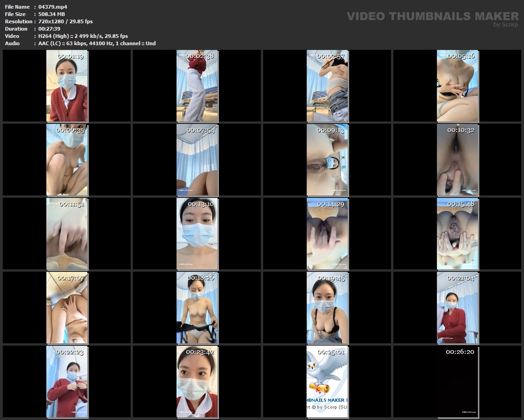524x420 pixels.
Task: Click the VIDEO THUMBNAILS MAKER watermark title
Action: coord(433,16)
